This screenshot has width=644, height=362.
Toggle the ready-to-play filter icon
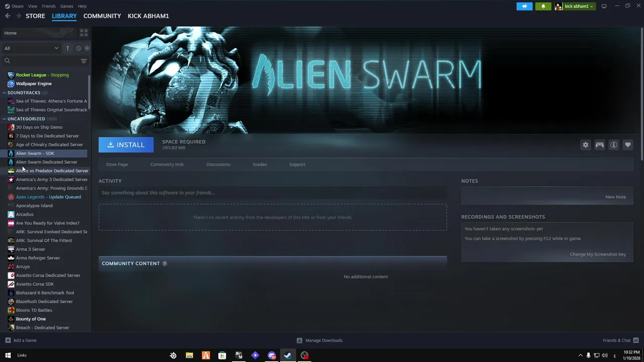pyautogui.click(x=87, y=48)
